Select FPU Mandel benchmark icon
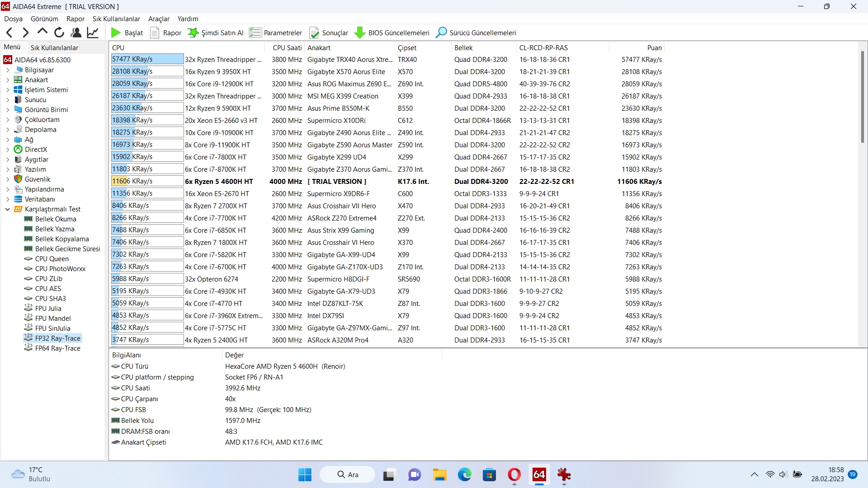The width and height of the screenshot is (868, 488). point(28,318)
